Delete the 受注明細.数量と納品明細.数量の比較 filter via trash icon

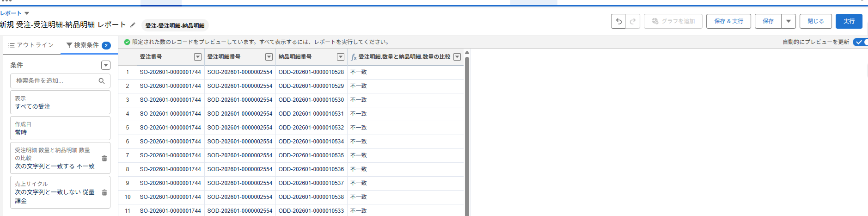point(104,158)
